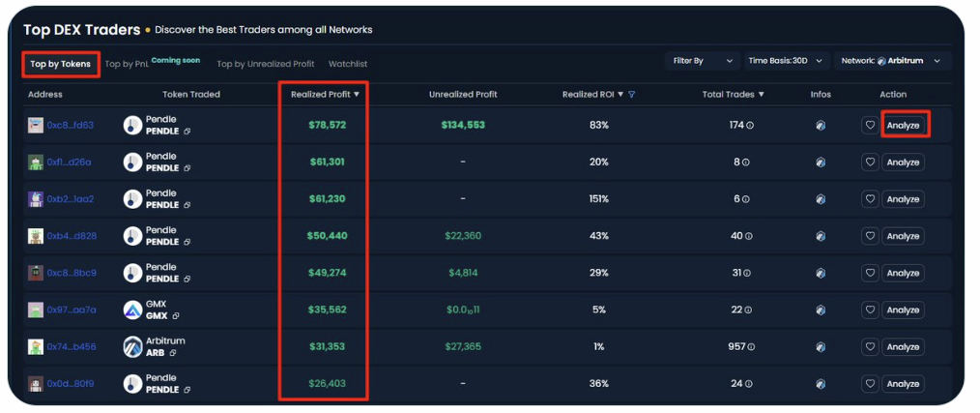The image size is (980, 413).
Task: Click the Arbitrum ARB token logo
Action: tap(132, 346)
